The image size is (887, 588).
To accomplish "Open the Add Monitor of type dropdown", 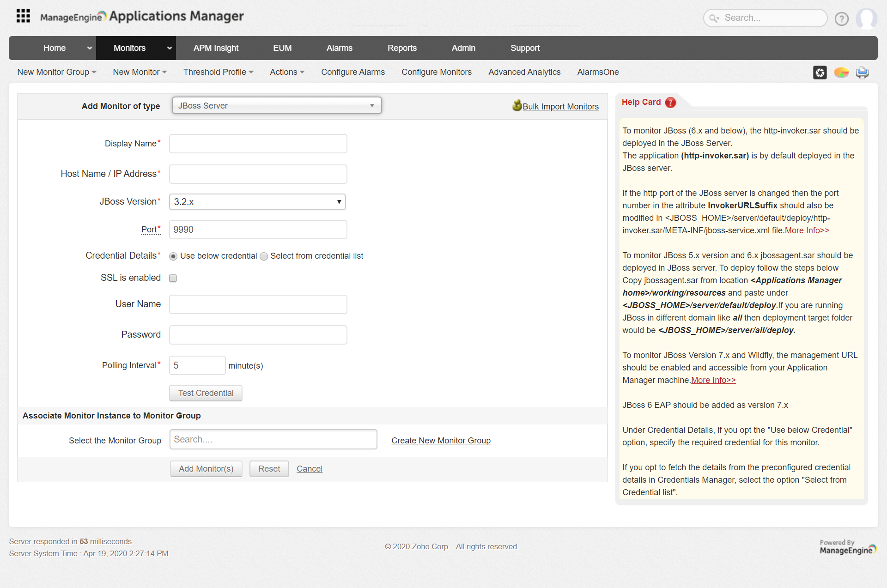I will click(x=276, y=106).
